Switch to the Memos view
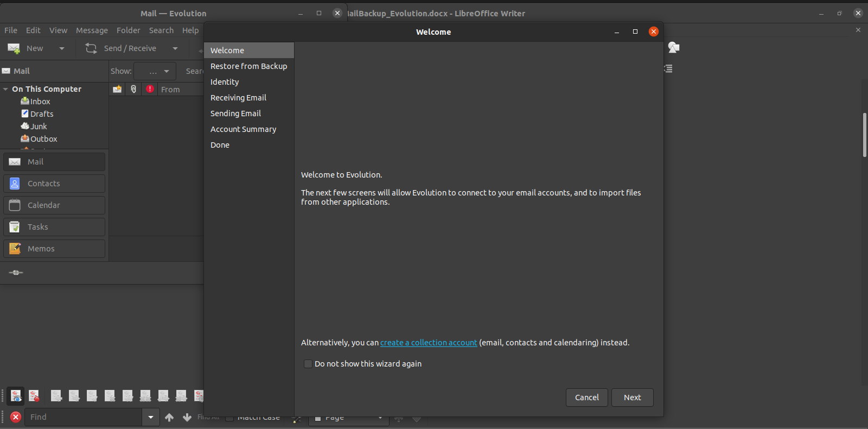The width and height of the screenshot is (868, 429). tap(54, 249)
